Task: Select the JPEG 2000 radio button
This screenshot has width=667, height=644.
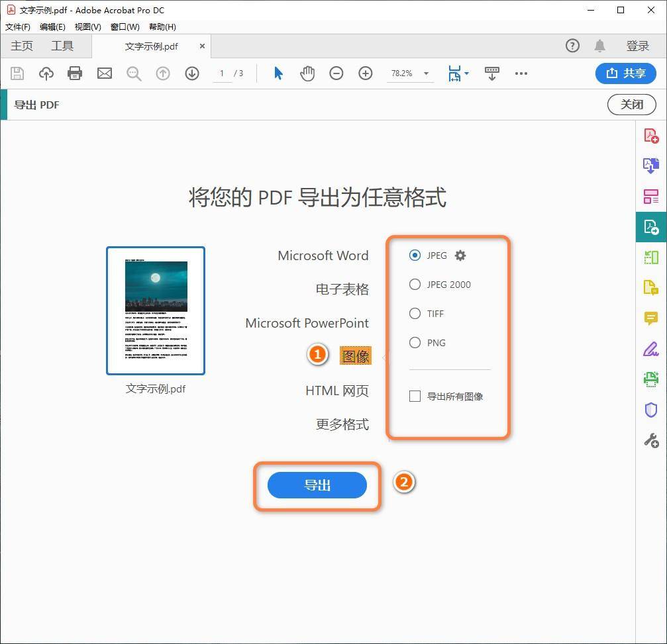Action: coord(415,284)
